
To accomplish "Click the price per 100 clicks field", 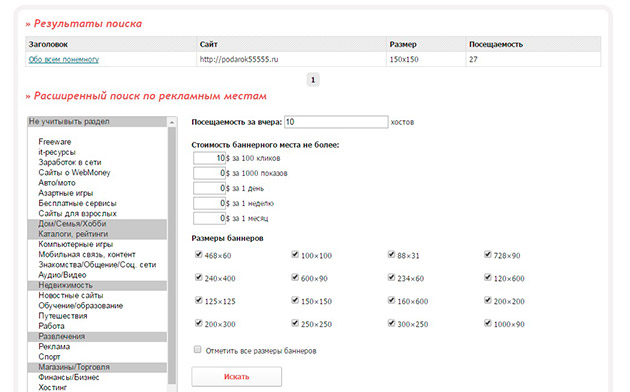I will pyautogui.click(x=209, y=158).
